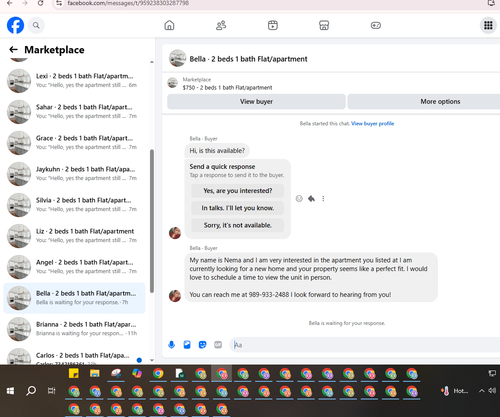Open the three-dot message options
This screenshot has width=500, height=417.
pyautogui.click(x=323, y=199)
